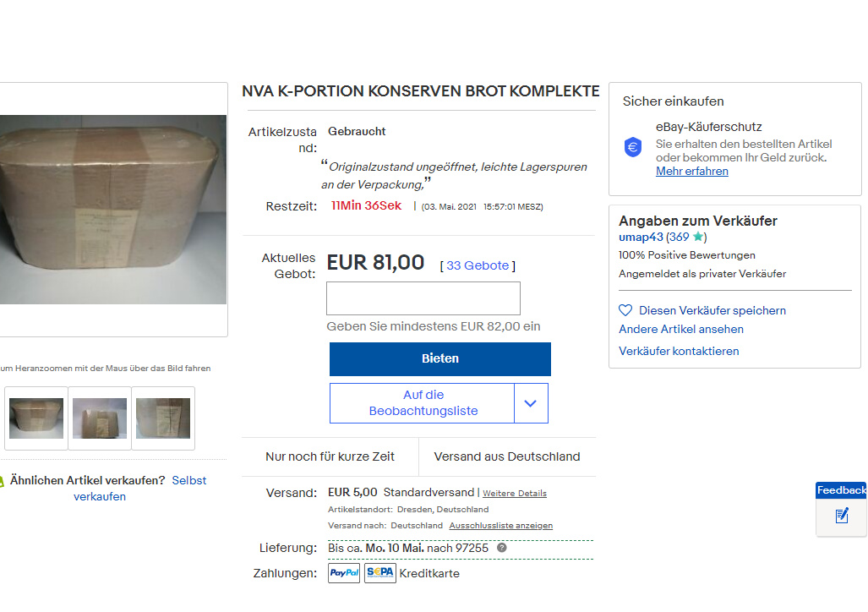Click the delivery info question mark icon
The width and height of the screenshot is (868, 612).
(x=501, y=548)
